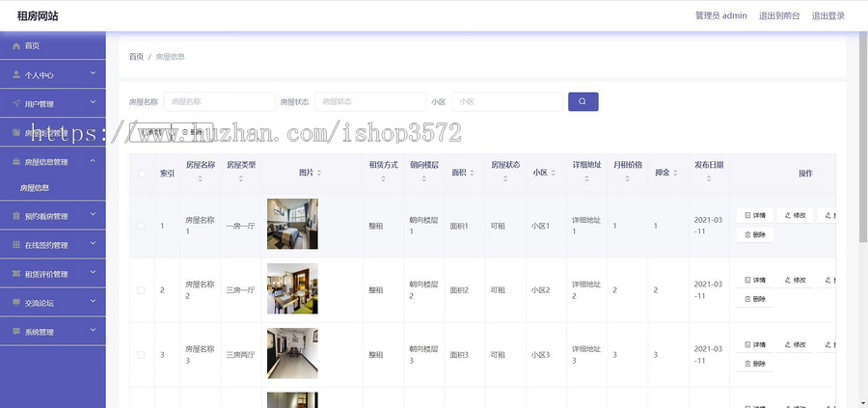
Task: Sort by the 房屋类型 column arrows
Action: click(241, 178)
